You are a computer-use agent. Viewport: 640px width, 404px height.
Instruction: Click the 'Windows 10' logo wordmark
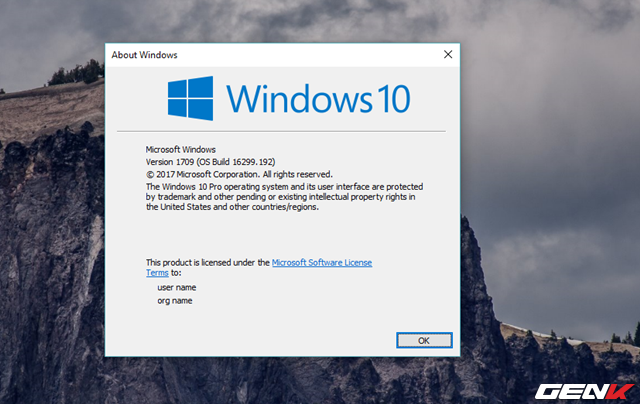318,98
